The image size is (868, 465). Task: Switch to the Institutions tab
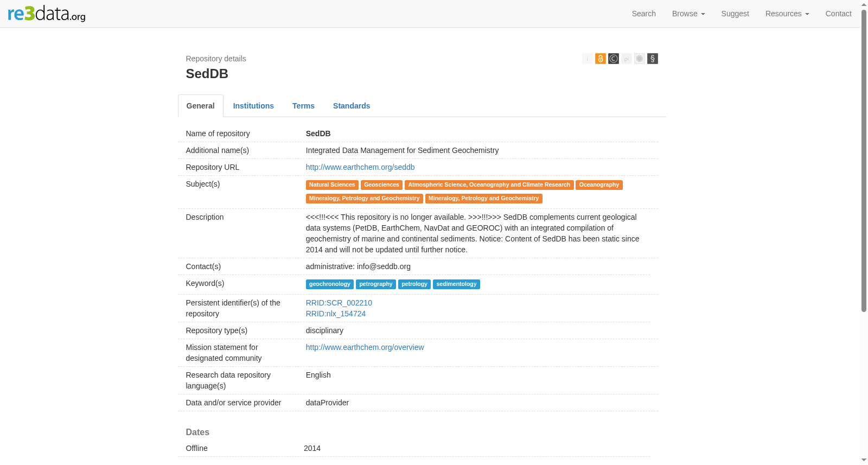tap(253, 106)
